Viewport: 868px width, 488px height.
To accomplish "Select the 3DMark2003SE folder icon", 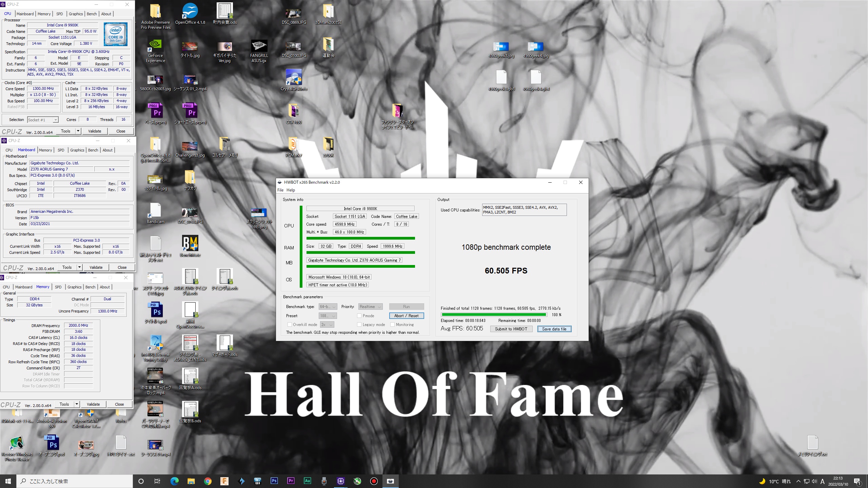I will click(x=328, y=14).
